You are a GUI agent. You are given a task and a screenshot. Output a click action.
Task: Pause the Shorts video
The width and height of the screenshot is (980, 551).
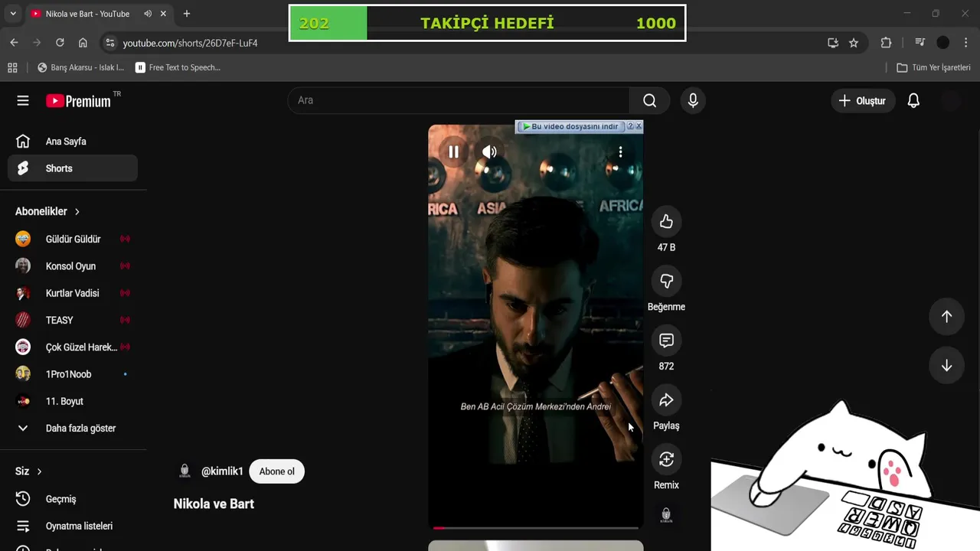(x=453, y=152)
